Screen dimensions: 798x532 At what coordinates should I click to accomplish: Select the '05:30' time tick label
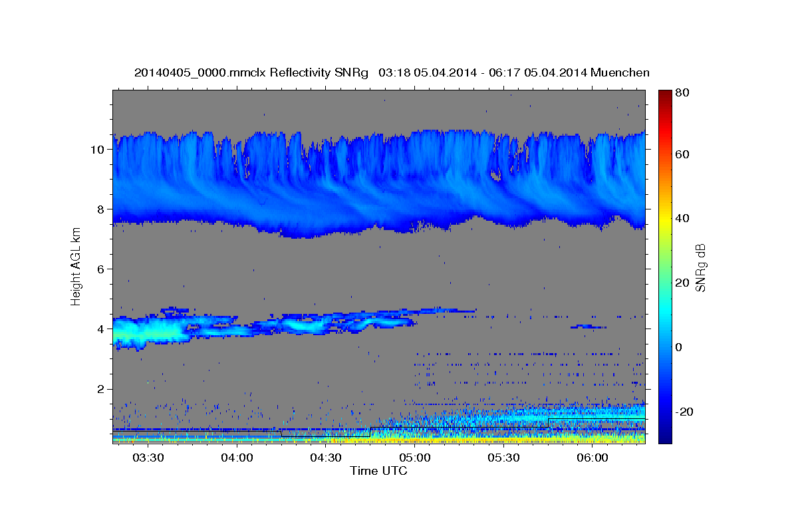click(503, 458)
